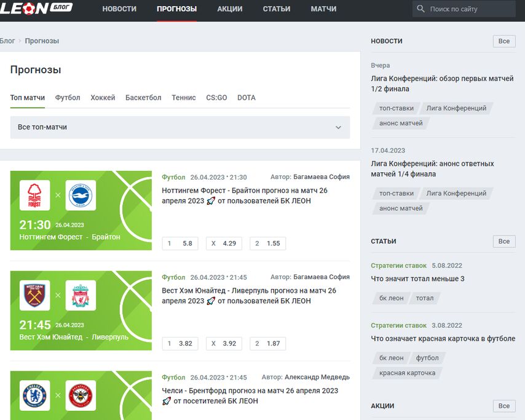Focus the 'Поиск по сайту' search field
Screen dimensions: 525x420
coord(464,9)
